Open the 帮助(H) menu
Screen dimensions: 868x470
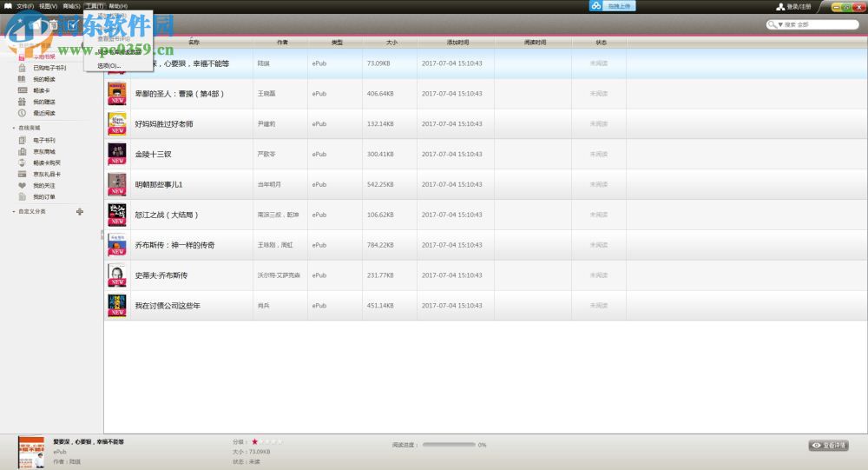coord(118,6)
